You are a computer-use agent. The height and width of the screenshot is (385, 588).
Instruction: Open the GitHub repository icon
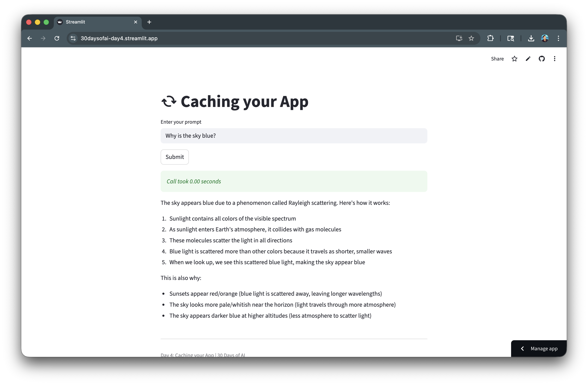point(542,59)
